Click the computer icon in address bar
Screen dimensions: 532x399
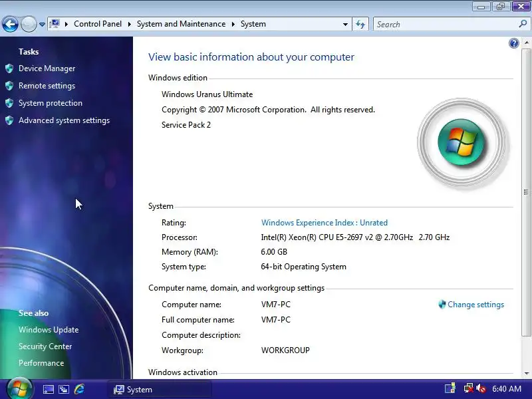pos(55,24)
